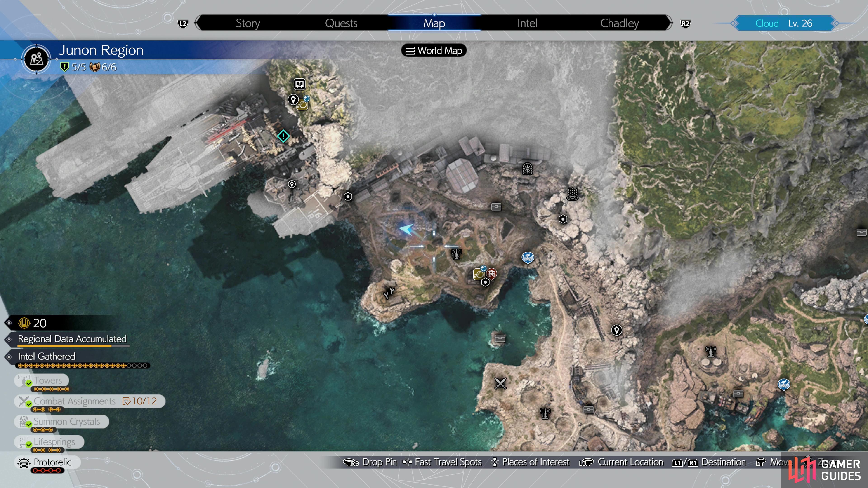The height and width of the screenshot is (488, 868).
Task: Select hexagon marker below the lifespring
Action: 563,219
